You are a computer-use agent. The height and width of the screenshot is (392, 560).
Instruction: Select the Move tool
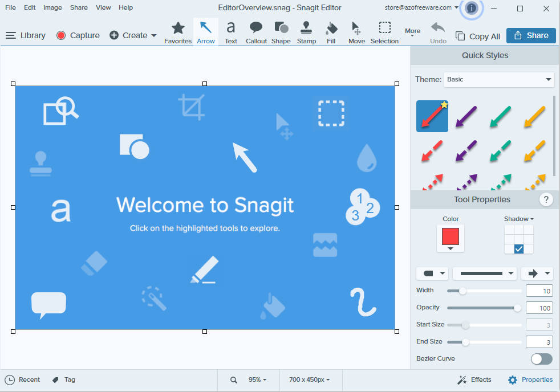(356, 31)
